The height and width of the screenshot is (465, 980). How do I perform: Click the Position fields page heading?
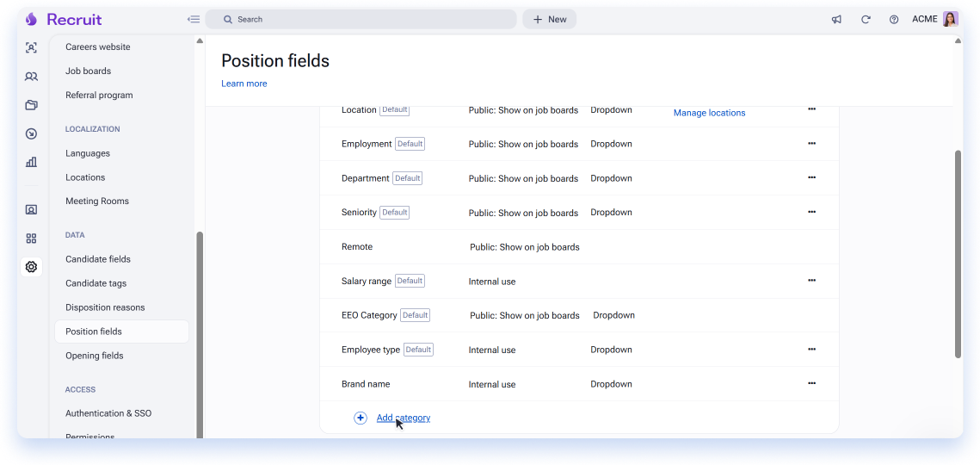pos(275,60)
